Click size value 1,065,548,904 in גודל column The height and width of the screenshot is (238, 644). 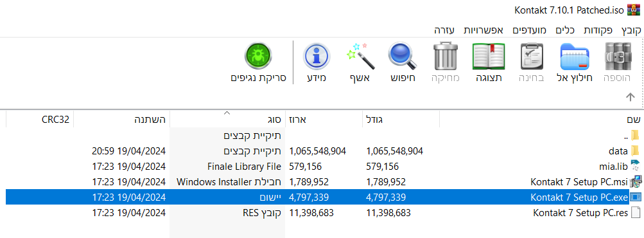pyautogui.click(x=395, y=151)
